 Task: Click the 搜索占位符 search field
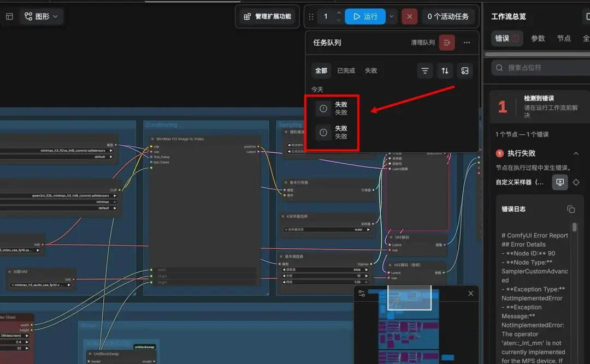[x=541, y=68]
